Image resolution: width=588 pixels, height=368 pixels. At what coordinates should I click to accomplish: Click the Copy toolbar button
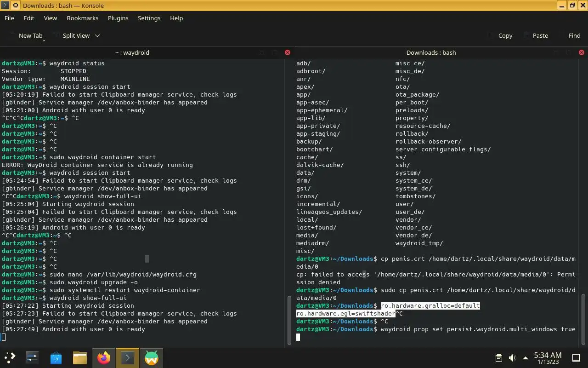[500, 35]
